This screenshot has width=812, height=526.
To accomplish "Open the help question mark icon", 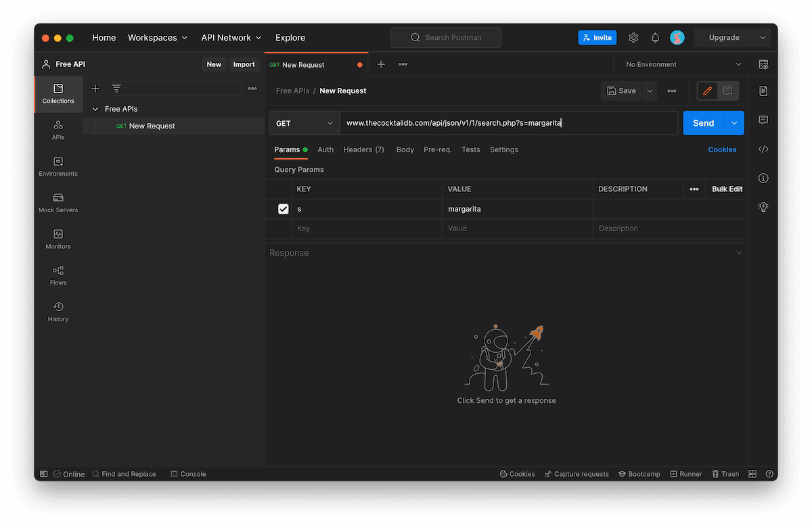I will (769, 474).
